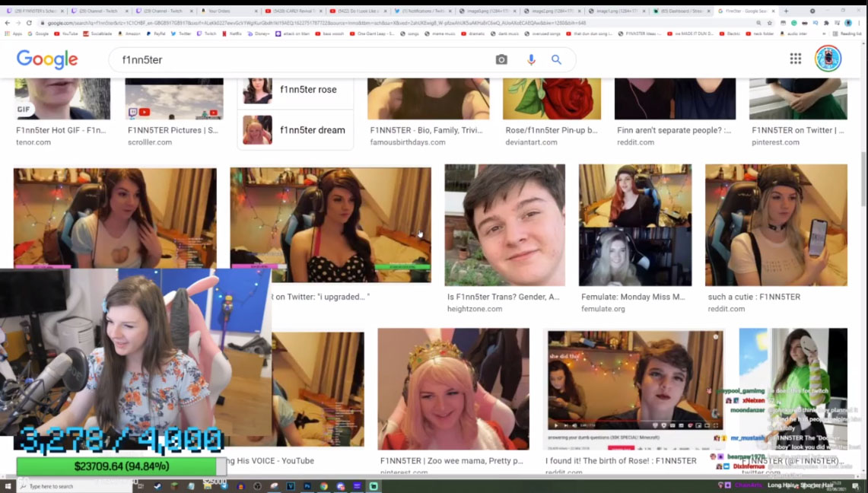Switch to the F1NN5TER's Schedule Twitch tab
This screenshot has width=868, height=493.
click(x=34, y=11)
